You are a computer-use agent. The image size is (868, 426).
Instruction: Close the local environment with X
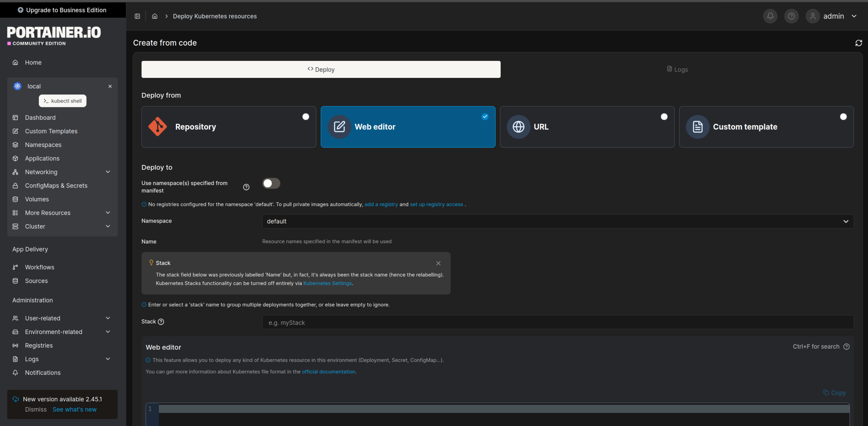click(x=110, y=86)
